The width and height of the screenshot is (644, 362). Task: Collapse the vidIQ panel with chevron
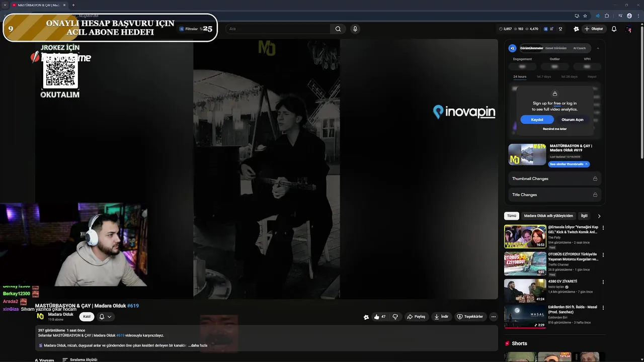pyautogui.click(x=598, y=48)
